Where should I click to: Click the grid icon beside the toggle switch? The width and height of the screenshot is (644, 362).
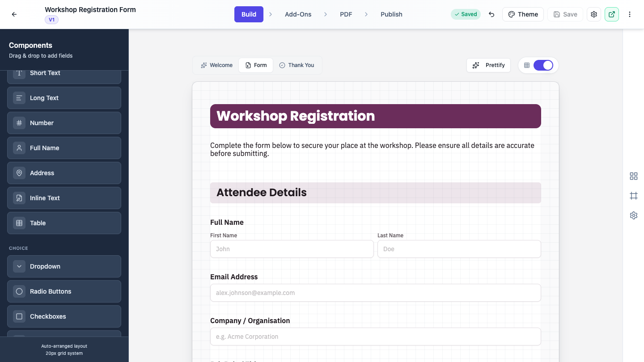[527, 65]
